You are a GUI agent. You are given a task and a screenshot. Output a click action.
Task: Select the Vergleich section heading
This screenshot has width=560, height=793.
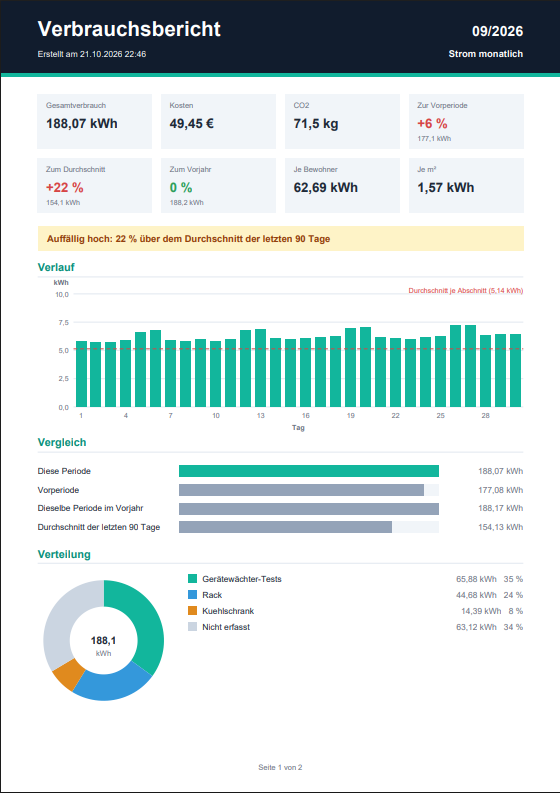click(x=62, y=443)
